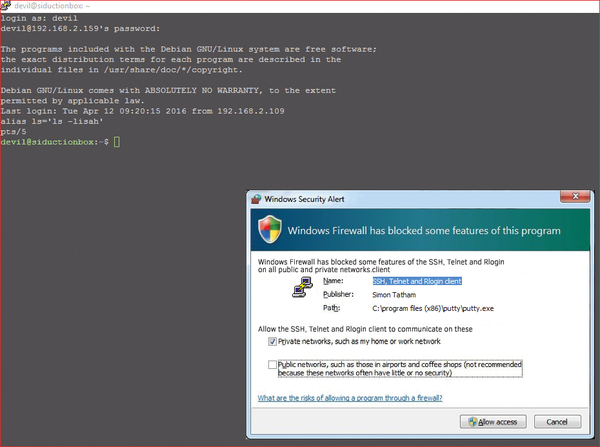600x447 pixels.
Task: Click the 'Last login' line in terminal
Action: click(x=142, y=111)
